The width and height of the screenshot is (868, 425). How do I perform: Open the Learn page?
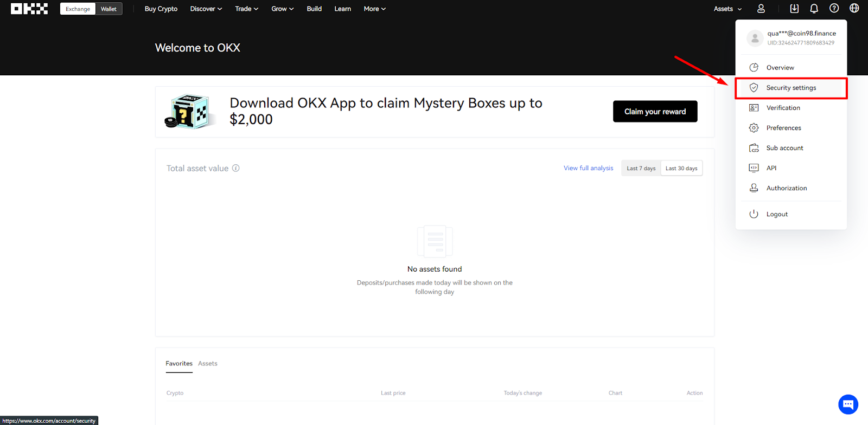343,9
